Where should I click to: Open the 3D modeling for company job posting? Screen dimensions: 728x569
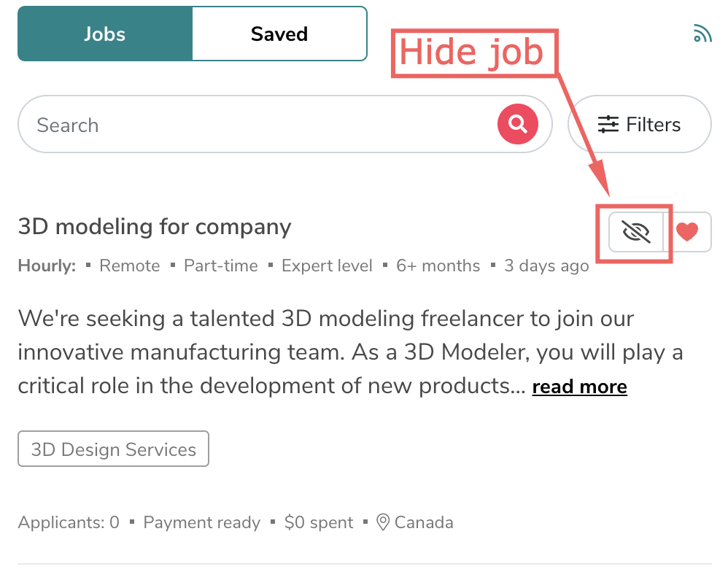point(155,226)
